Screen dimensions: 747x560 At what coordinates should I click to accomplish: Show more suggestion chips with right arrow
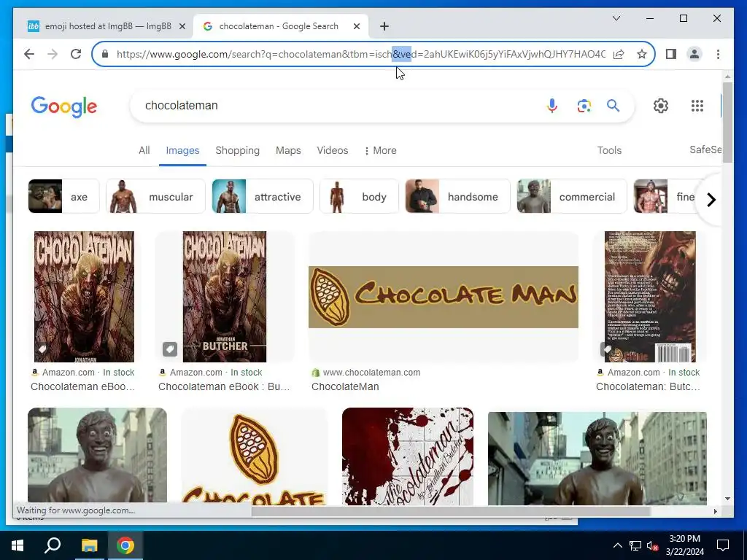click(x=711, y=200)
